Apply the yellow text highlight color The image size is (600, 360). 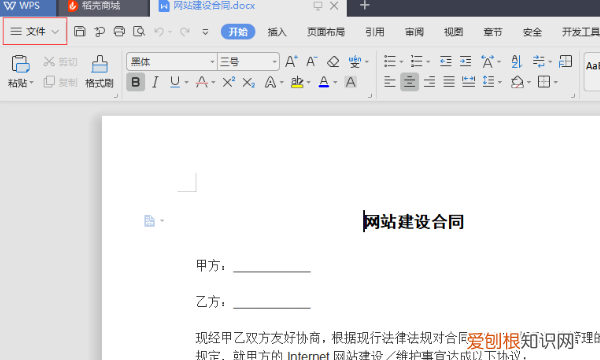[297, 82]
